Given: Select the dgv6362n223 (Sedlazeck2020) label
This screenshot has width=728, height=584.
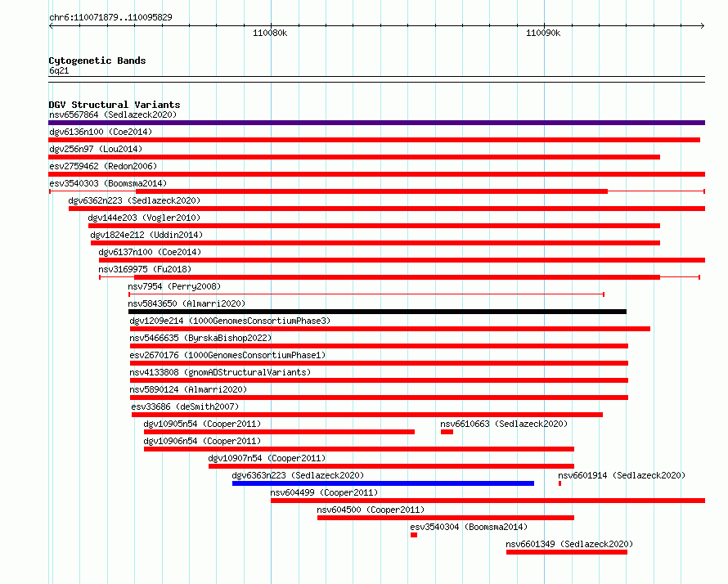Looking at the screenshot, I should pos(134,200).
